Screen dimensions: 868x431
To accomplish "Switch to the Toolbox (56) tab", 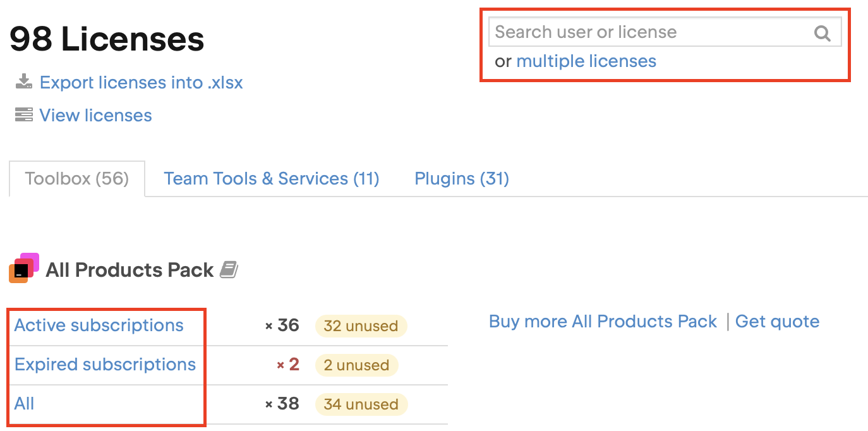I will [x=77, y=179].
